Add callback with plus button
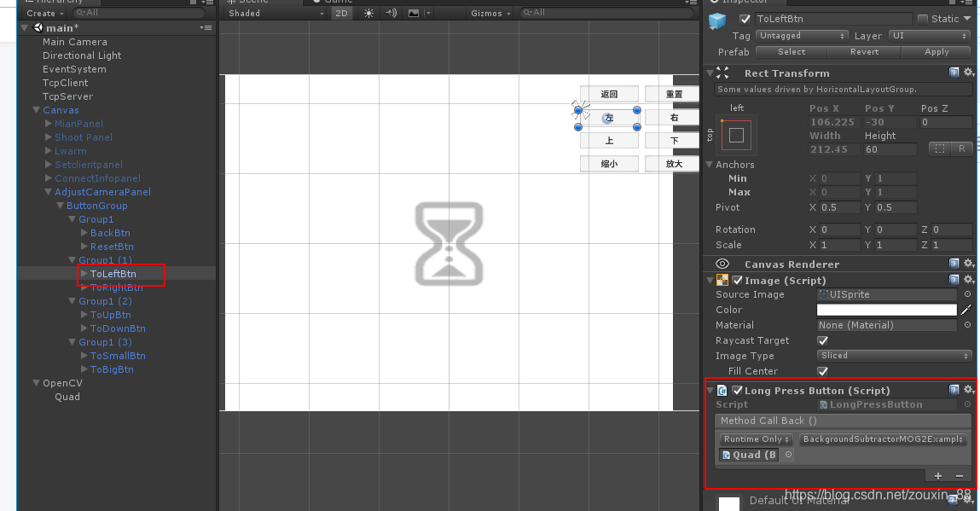Image resolution: width=980 pixels, height=511 pixels. pos(937,476)
